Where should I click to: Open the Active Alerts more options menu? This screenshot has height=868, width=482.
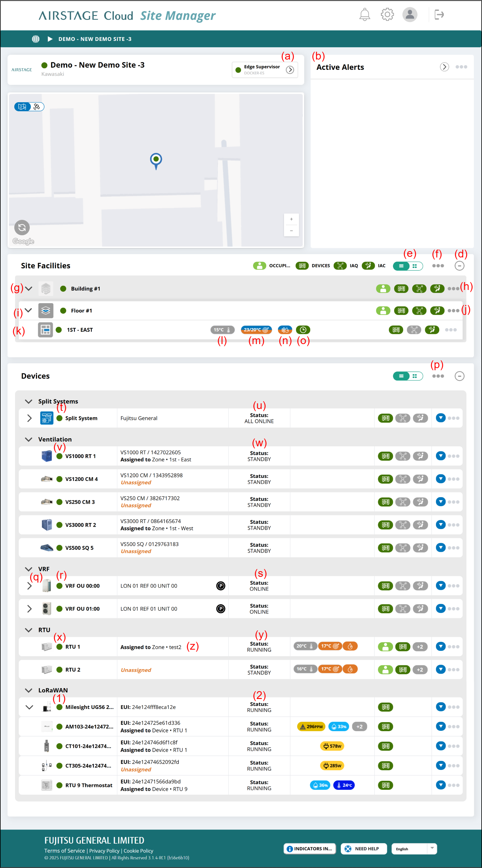[461, 67]
